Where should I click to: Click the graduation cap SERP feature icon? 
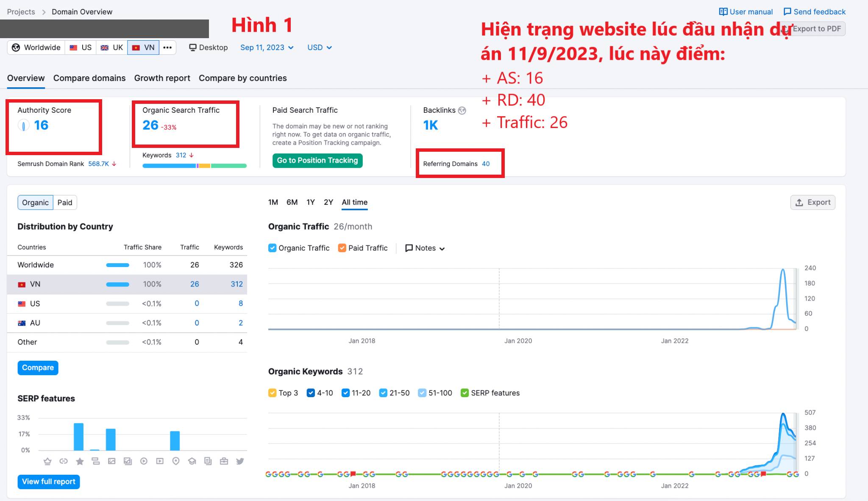coord(192,461)
